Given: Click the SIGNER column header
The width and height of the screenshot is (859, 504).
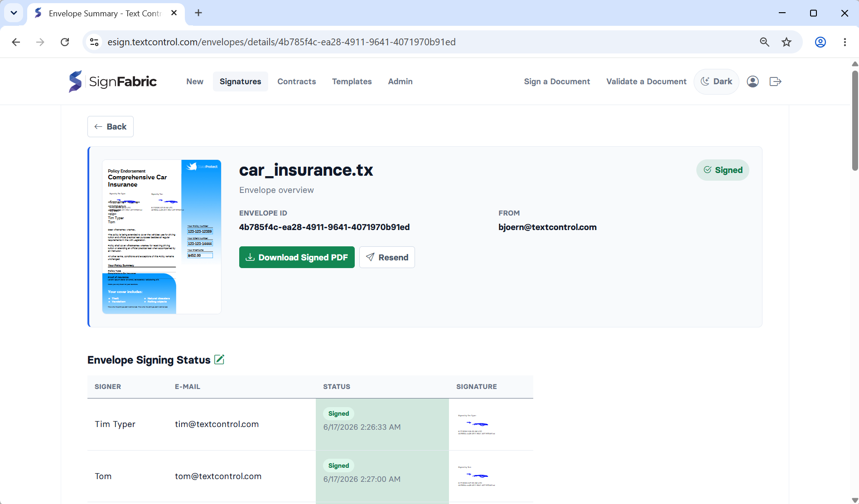Looking at the screenshot, I should [x=108, y=387].
